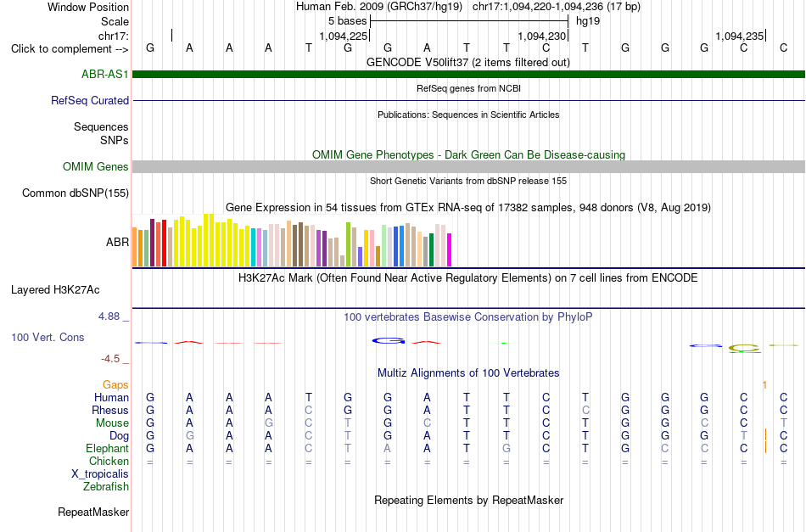Click 'Click to complement -->' label
This screenshot has height=532, width=806.
(70, 49)
